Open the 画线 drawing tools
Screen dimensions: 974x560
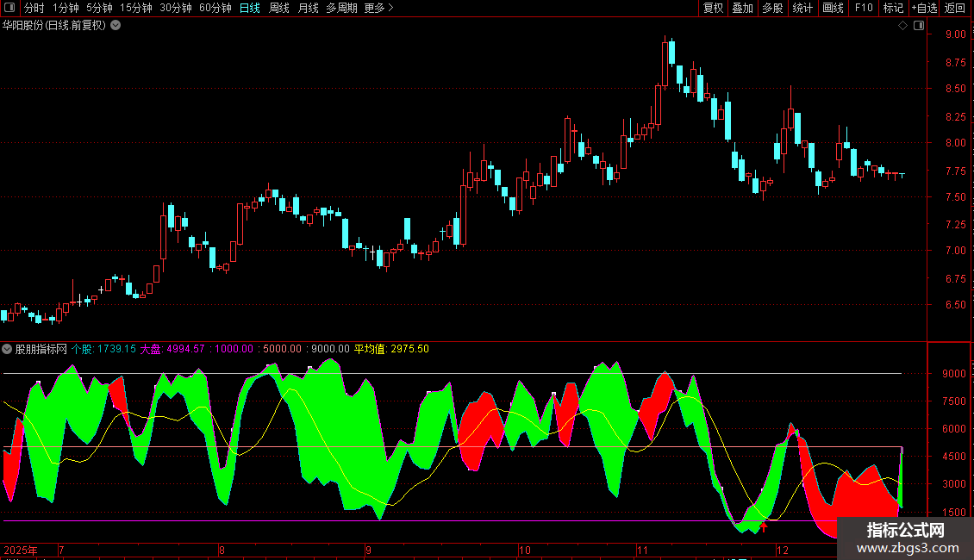(833, 8)
